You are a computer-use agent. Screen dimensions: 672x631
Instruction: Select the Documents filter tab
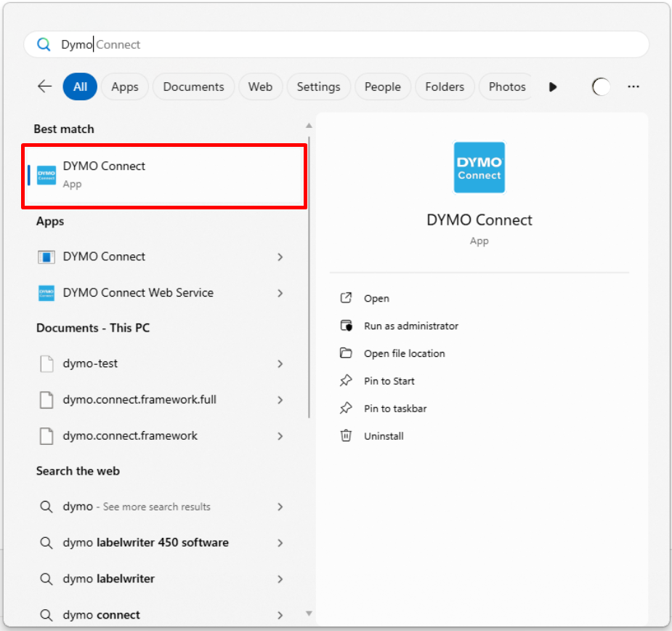pos(193,87)
